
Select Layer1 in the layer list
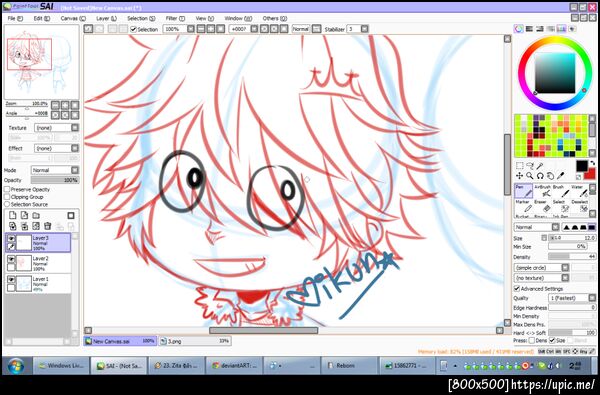click(38, 284)
